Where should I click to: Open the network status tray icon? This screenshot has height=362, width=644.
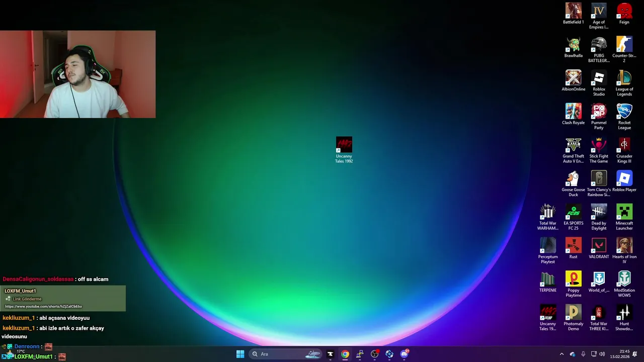click(594, 354)
